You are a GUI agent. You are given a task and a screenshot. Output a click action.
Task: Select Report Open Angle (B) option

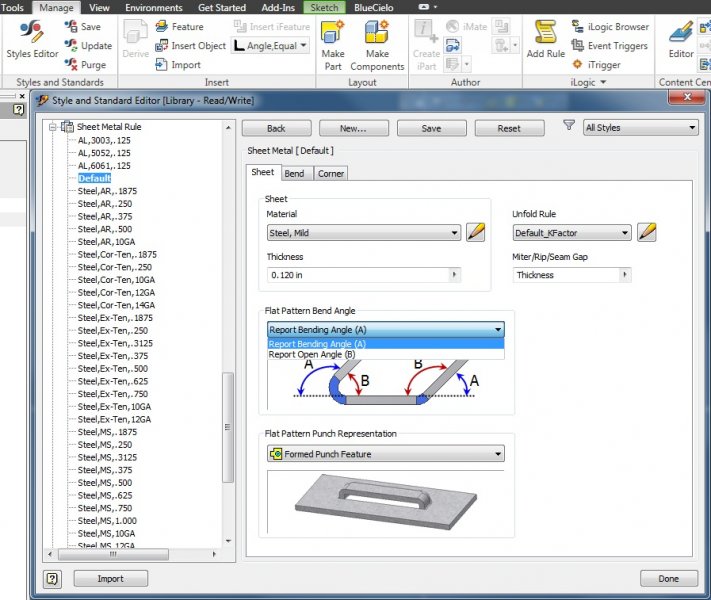click(x=385, y=354)
